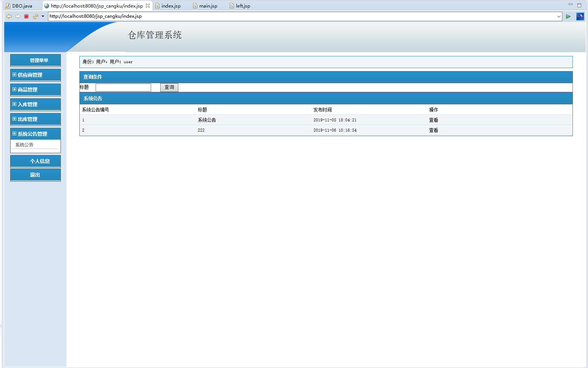Open 查看 link for announcement 1
This screenshot has height=368, width=588.
(433, 120)
